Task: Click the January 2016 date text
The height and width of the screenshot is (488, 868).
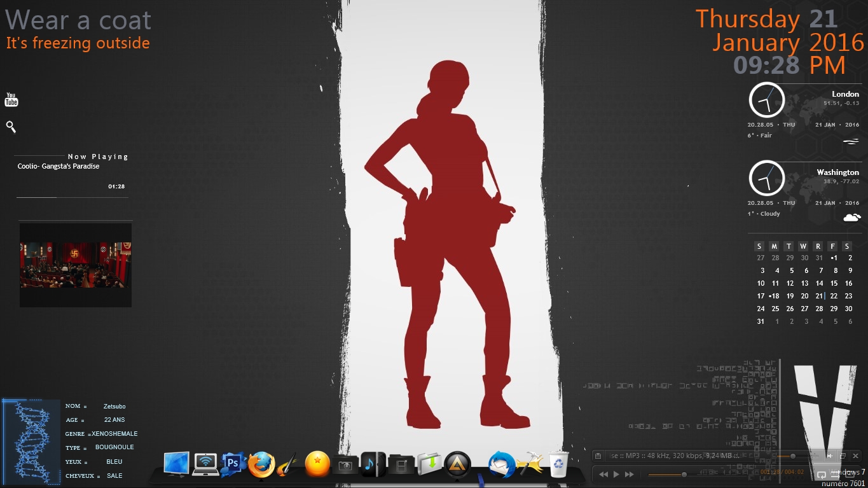Action: (x=788, y=43)
